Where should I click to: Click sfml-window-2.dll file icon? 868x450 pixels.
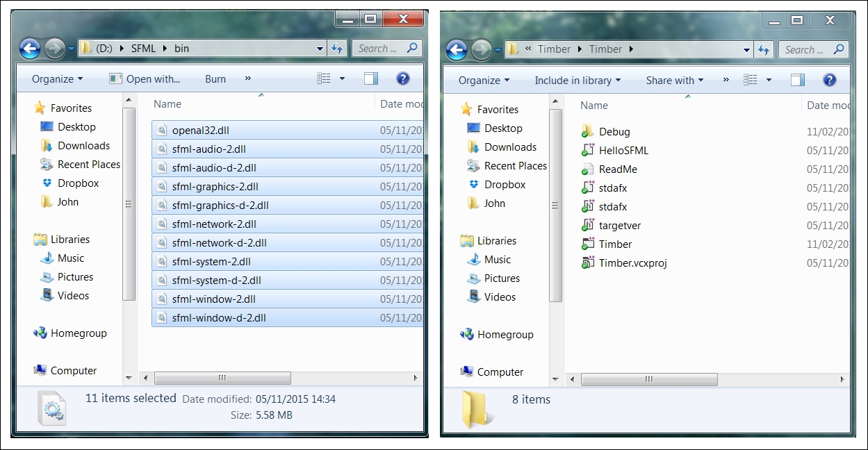(x=162, y=299)
